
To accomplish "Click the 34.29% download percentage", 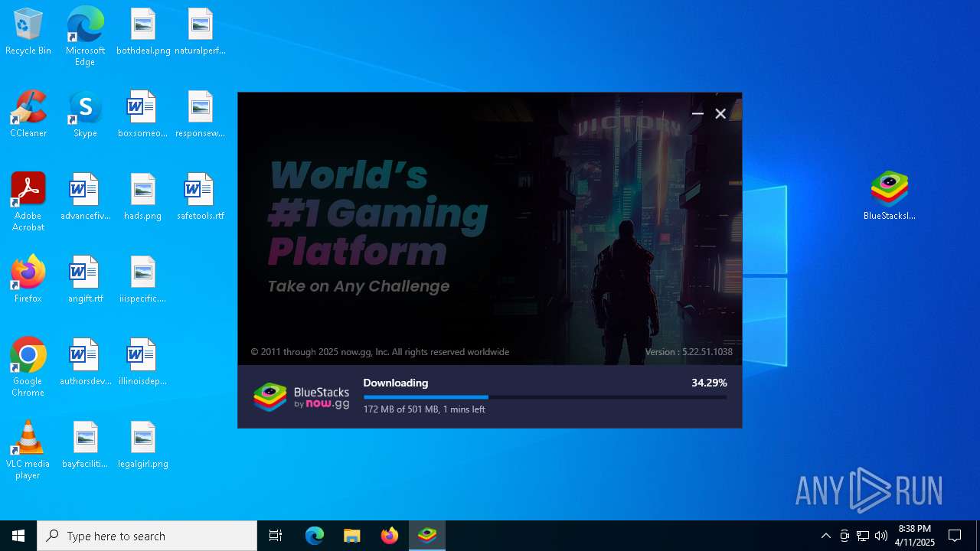I will [709, 383].
